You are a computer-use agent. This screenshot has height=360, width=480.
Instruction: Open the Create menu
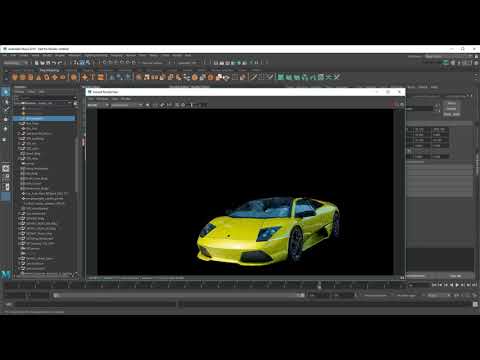24,55
